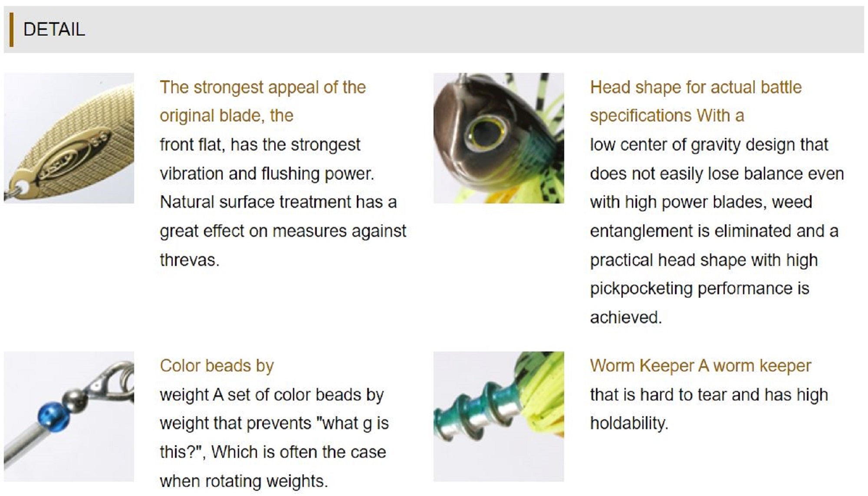This screenshot has height=496, width=868.
Task: Click the word "holdability." in worm keeper text
Action: click(628, 423)
